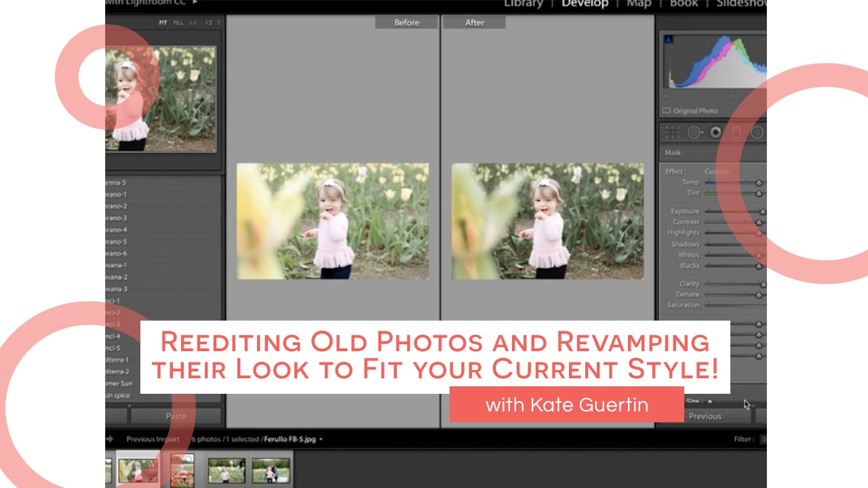Screen dimensions: 868x488
Task: Click the Before label above the left photo
Action: tap(406, 22)
